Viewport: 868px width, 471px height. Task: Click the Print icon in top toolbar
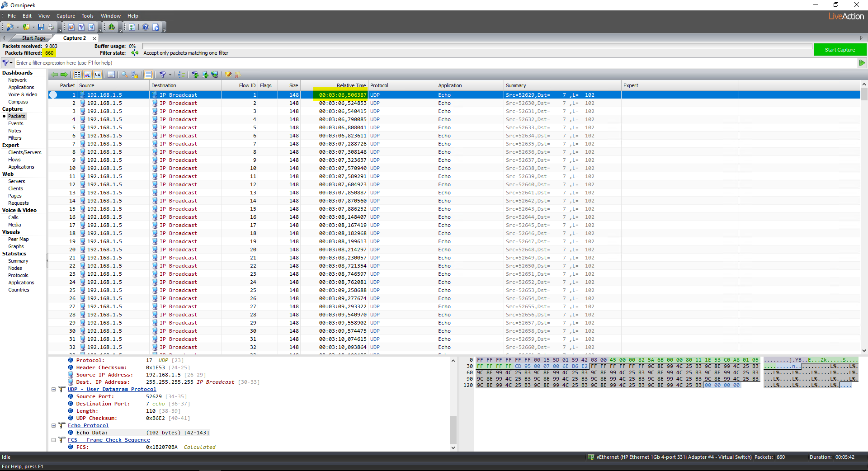51,27
